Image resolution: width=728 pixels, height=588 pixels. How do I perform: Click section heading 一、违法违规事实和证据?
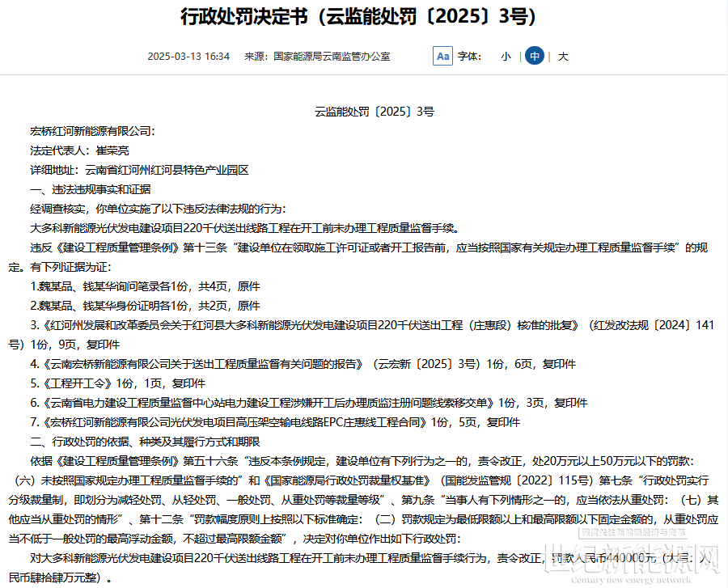click(x=90, y=189)
